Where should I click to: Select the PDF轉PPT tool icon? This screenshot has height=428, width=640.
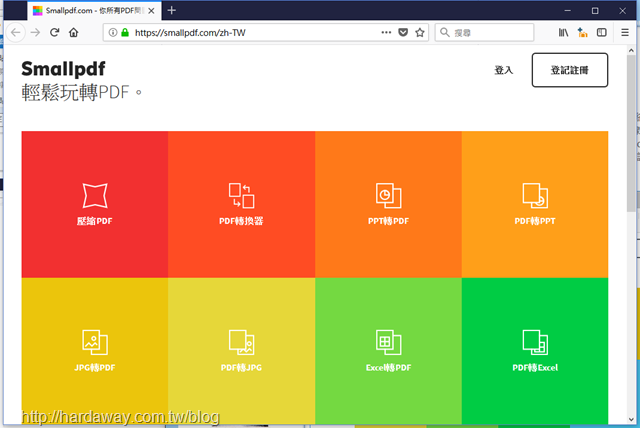[535, 195]
